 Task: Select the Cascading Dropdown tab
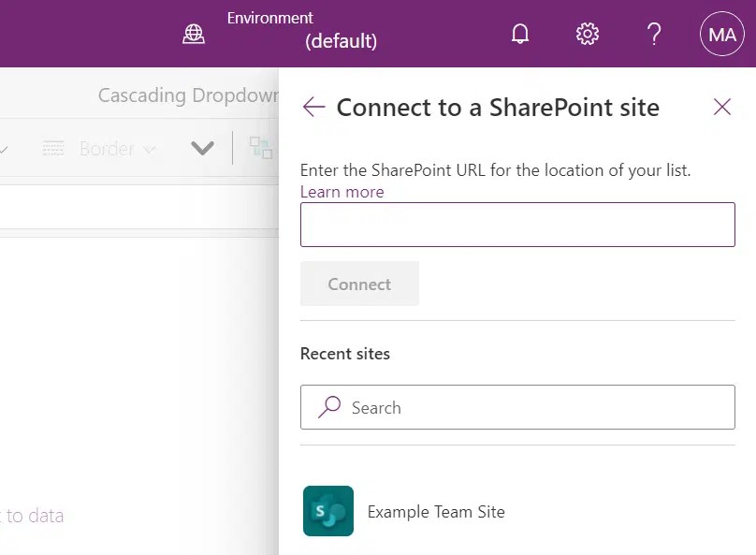coord(183,95)
